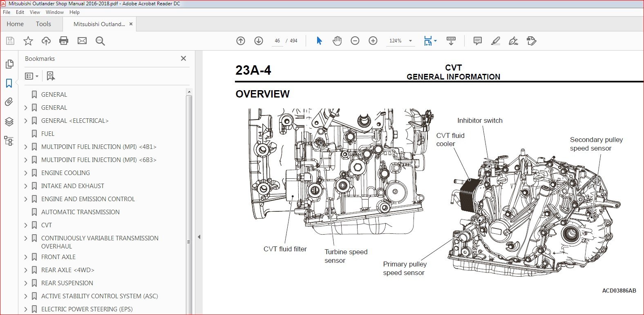Select the Highlight text pen tool

(495, 41)
